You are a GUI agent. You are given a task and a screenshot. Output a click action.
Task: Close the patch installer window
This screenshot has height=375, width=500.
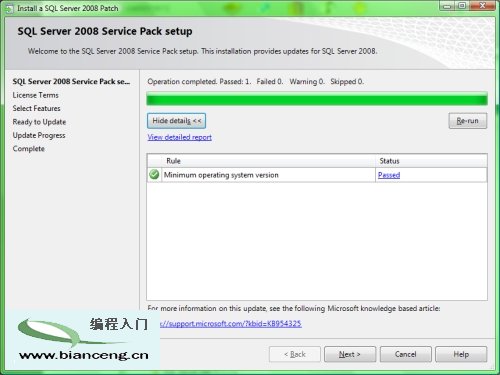[482, 6]
